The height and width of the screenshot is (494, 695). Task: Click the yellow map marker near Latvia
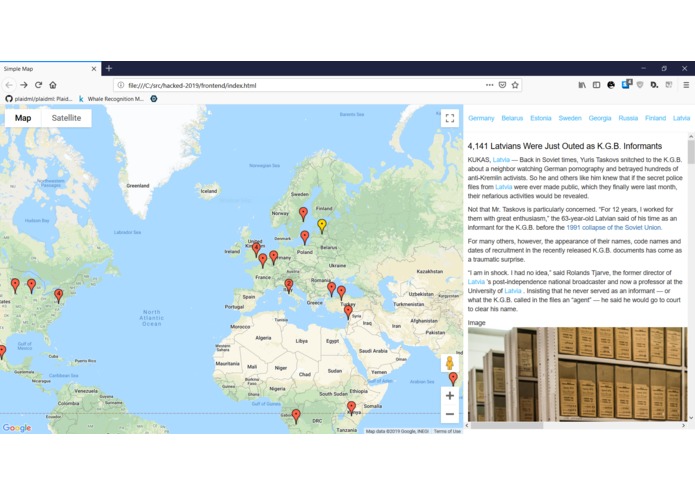coord(322,225)
